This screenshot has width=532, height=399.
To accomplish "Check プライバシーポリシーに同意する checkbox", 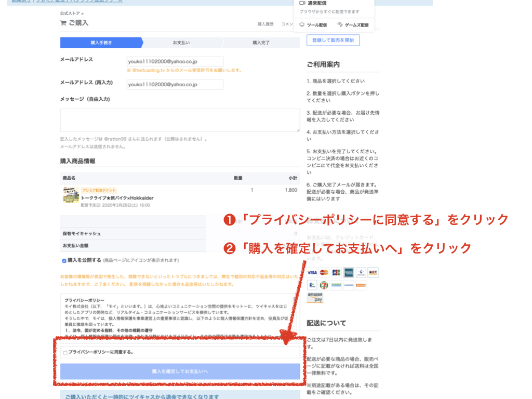I will (x=65, y=353).
